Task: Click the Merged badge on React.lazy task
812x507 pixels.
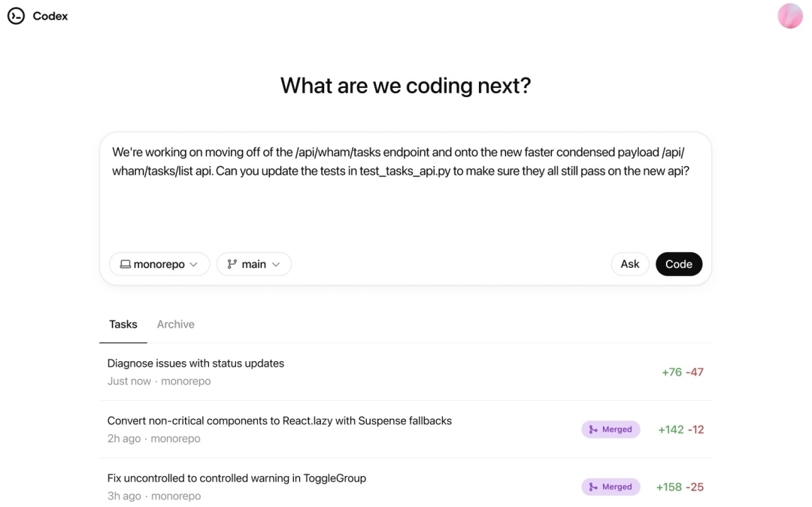Action: 611,430
